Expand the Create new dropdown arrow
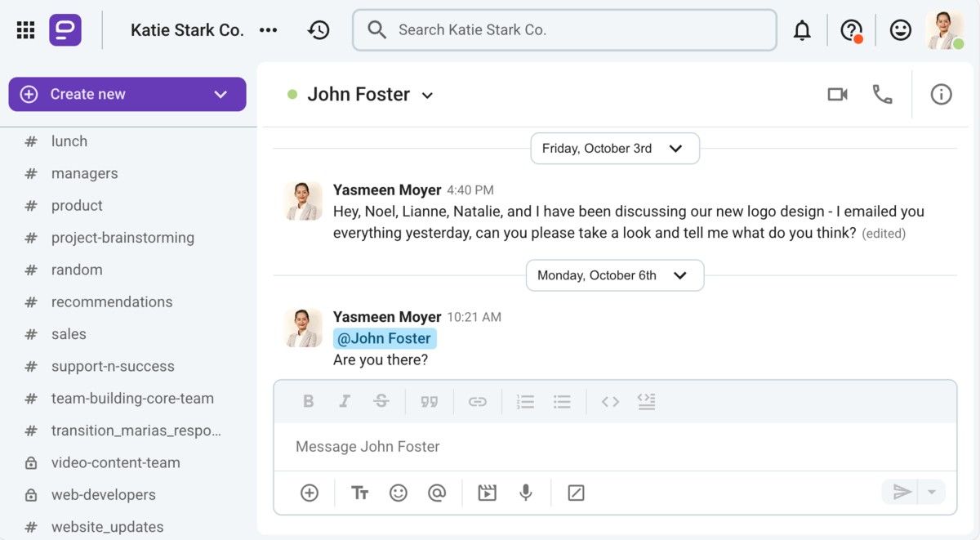Viewport: 980px width, 540px height. 220,95
